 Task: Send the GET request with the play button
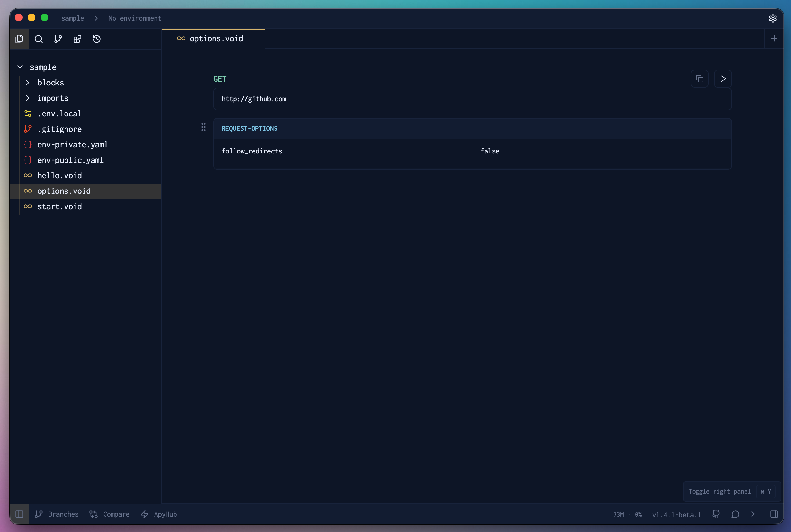pyautogui.click(x=722, y=78)
